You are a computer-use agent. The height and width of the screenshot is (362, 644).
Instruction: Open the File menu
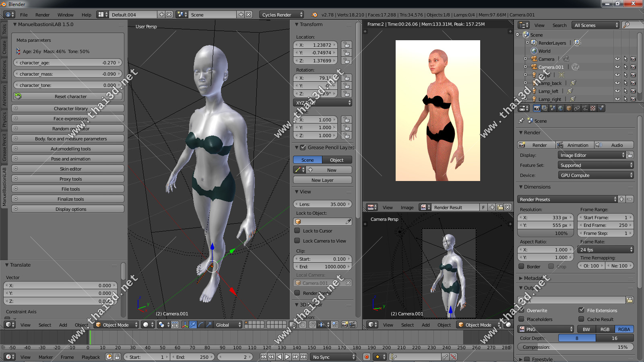24,15
